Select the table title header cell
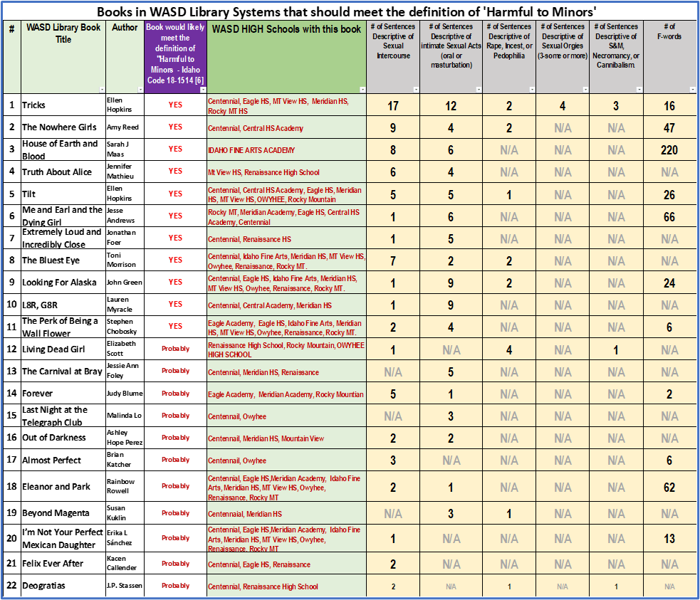The height and width of the screenshot is (600, 700). [350, 11]
